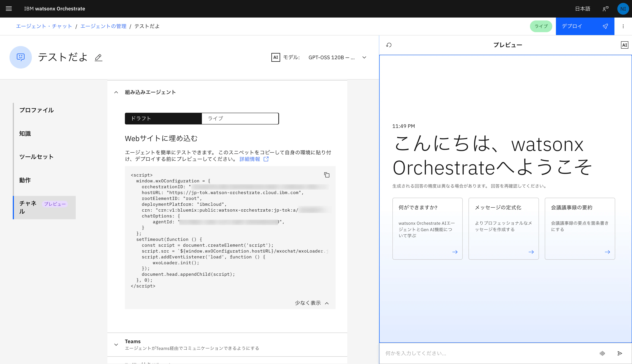The width and height of the screenshot is (632, 364).
Task: Click the arrow on メッセージの定式化 card
Action: (x=531, y=252)
